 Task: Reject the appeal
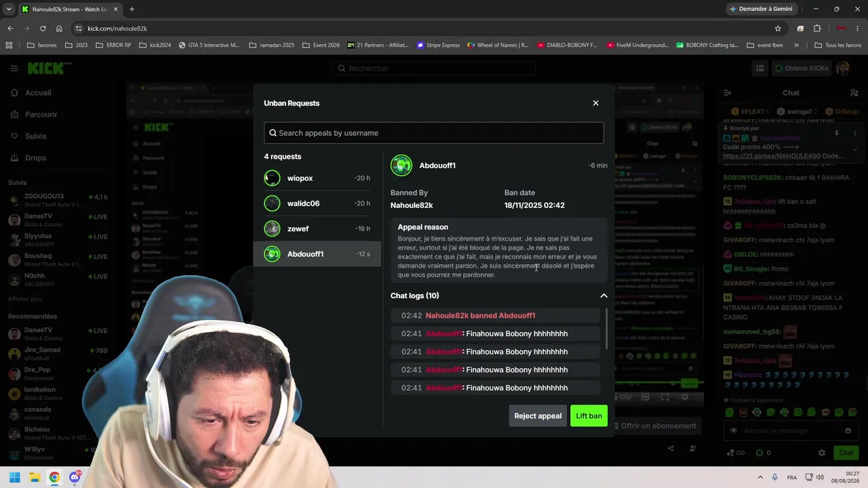coord(538,415)
